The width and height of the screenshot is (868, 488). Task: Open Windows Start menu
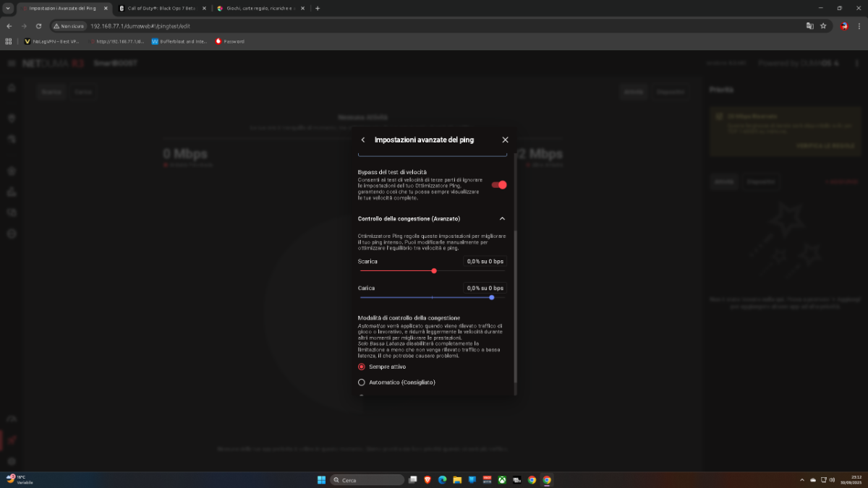(x=321, y=480)
